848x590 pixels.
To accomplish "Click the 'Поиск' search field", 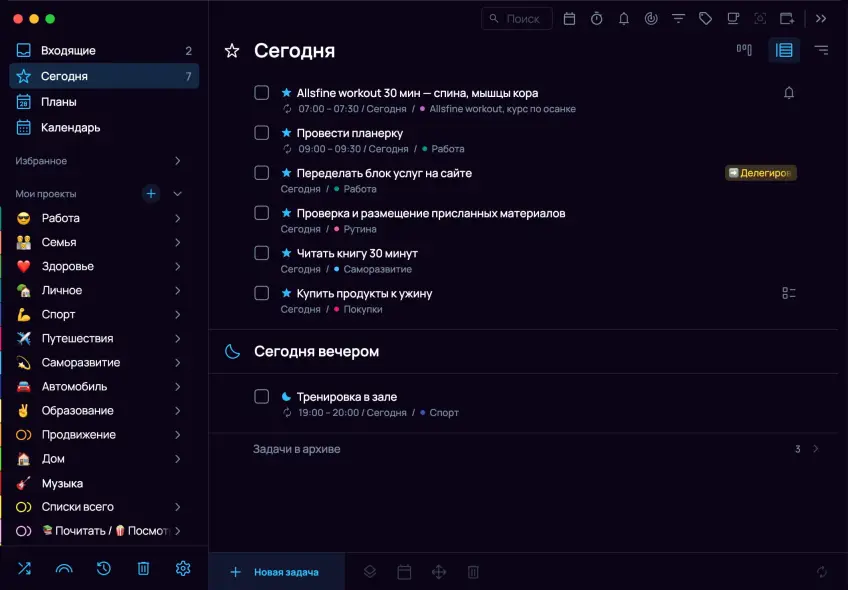I will [x=518, y=19].
